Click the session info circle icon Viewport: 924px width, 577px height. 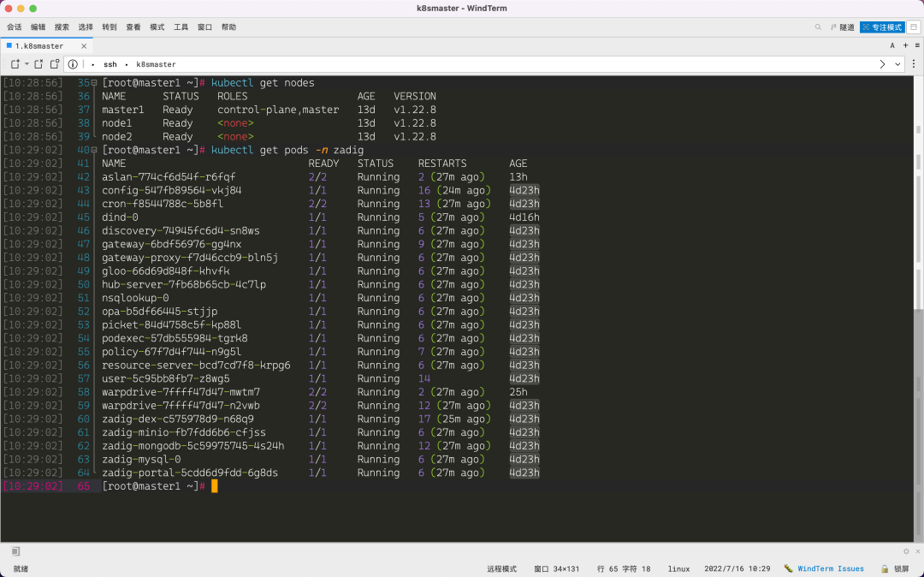click(x=72, y=63)
